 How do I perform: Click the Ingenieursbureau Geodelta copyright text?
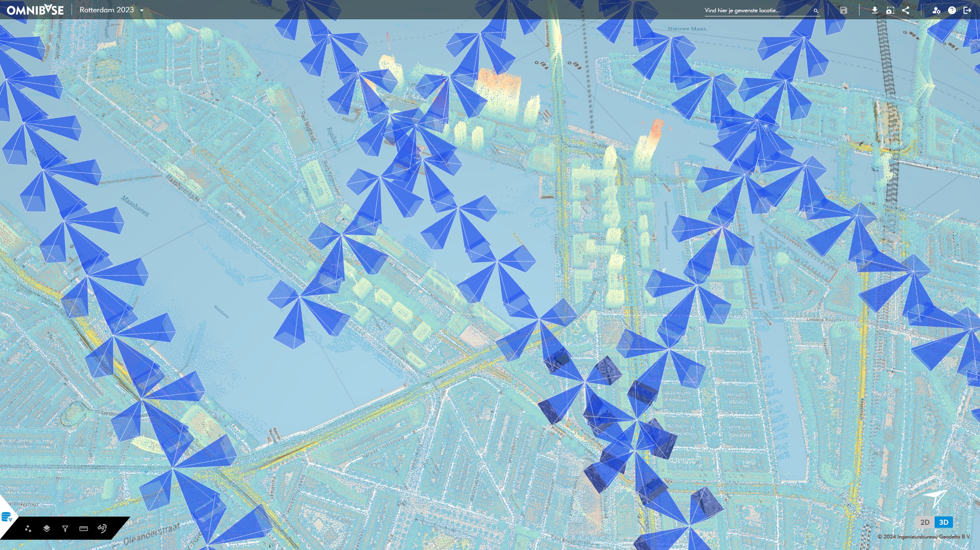tap(924, 537)
